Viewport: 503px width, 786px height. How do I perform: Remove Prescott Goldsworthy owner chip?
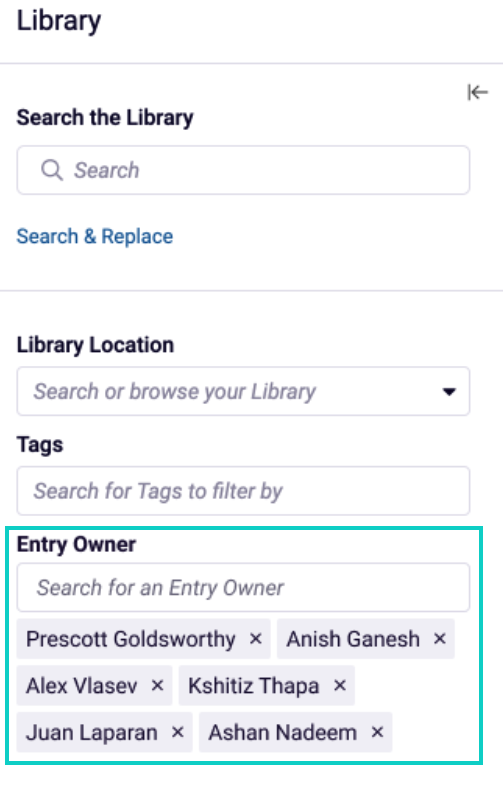tap(256, 639)
